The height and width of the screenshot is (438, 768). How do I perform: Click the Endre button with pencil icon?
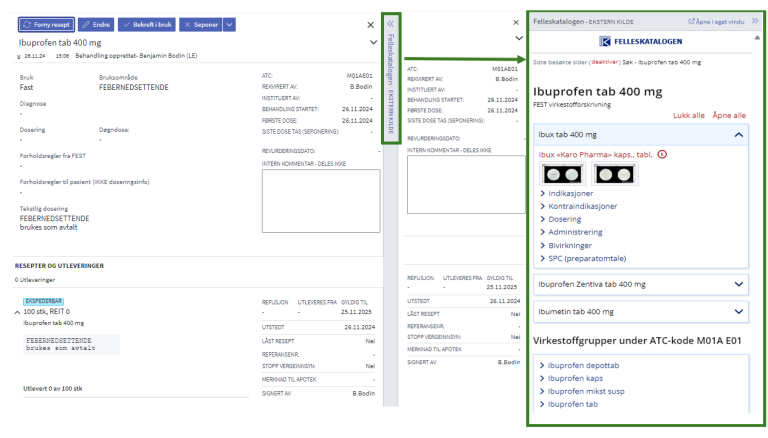tap(96, 24)
